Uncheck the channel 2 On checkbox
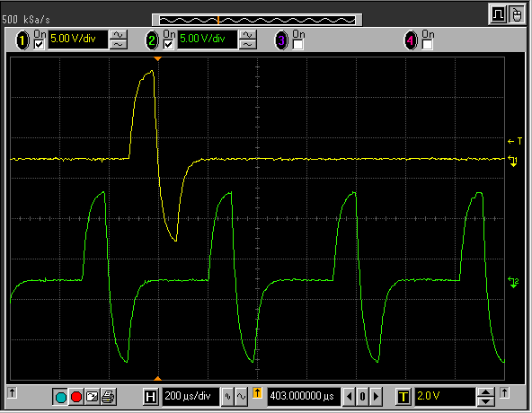 click(x=169, y=44)
